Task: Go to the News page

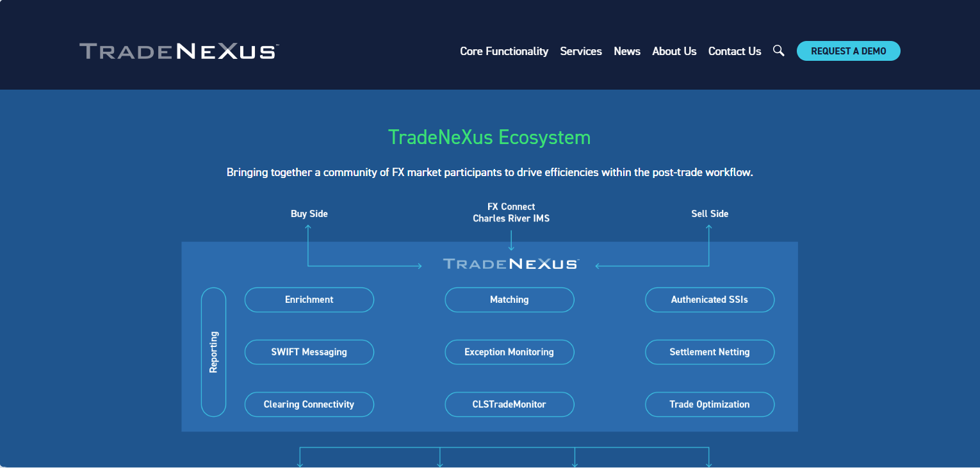Action: point(627,51)
